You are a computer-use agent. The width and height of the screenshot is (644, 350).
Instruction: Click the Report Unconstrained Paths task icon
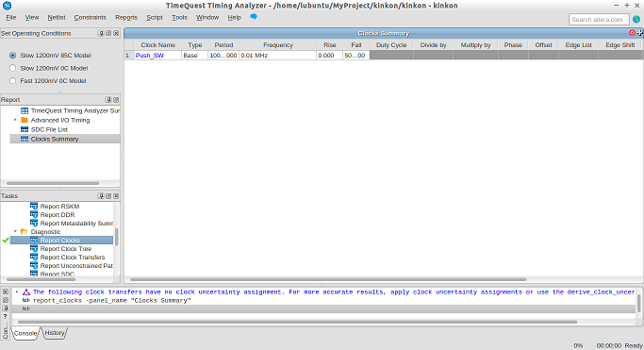34,266
